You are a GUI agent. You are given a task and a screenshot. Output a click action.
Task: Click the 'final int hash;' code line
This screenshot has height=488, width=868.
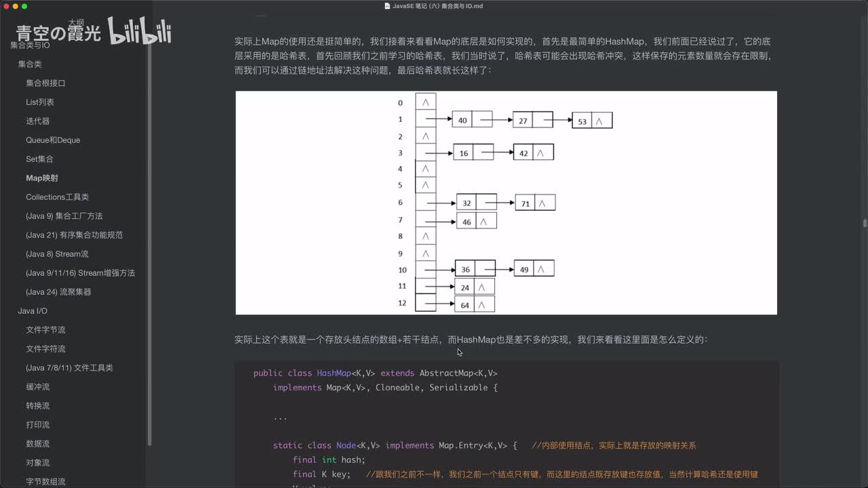point(329,460)
